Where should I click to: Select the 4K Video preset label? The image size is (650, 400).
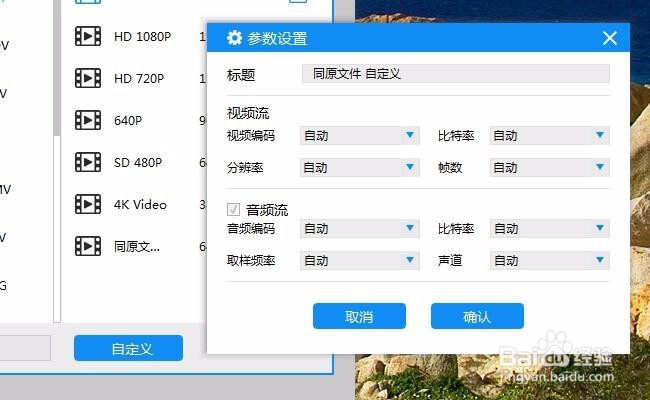[140, 205]
